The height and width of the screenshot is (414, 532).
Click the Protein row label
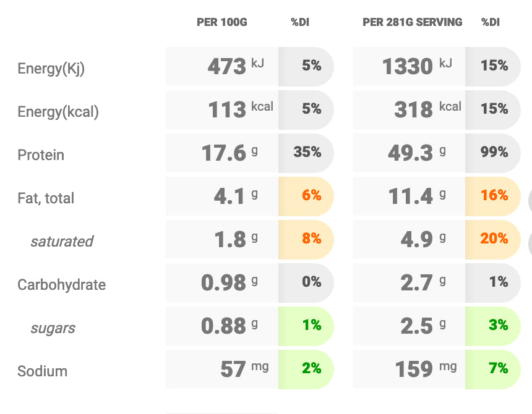point(41,155)
